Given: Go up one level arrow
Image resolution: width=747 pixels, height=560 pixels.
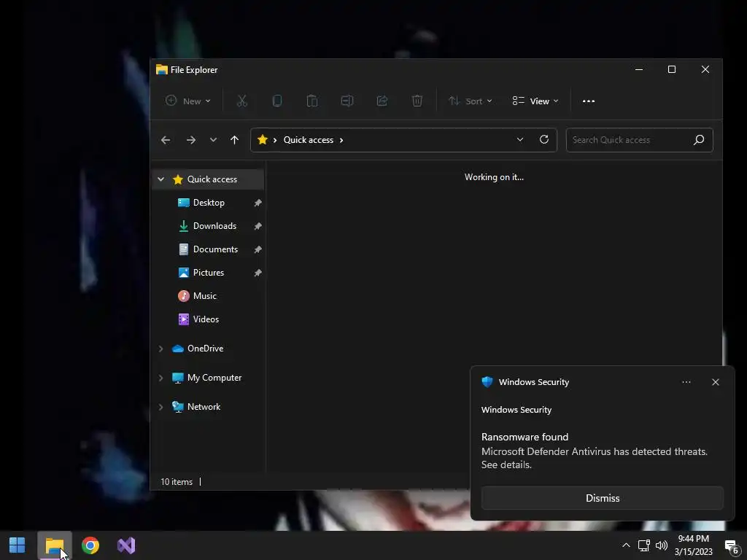Looking at the screenshot, I should tap(234, 140).
